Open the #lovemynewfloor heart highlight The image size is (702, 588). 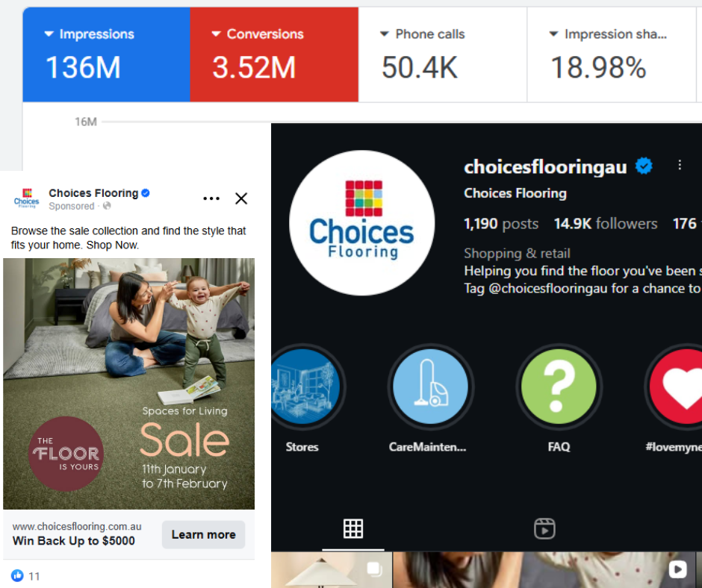[676, 387]
